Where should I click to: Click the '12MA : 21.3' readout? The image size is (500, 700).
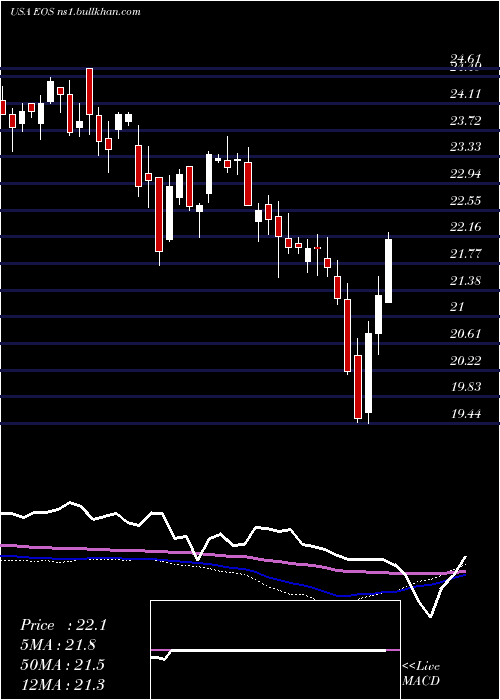[x=62, y=684]
